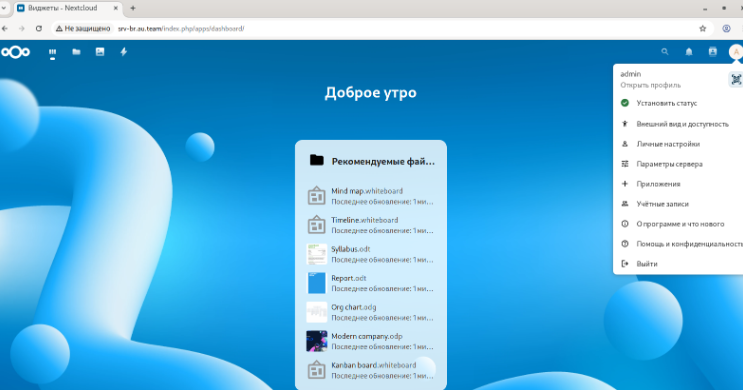Open the Files app folder icon
Screen dimensions: 743x390
point(76,52)
